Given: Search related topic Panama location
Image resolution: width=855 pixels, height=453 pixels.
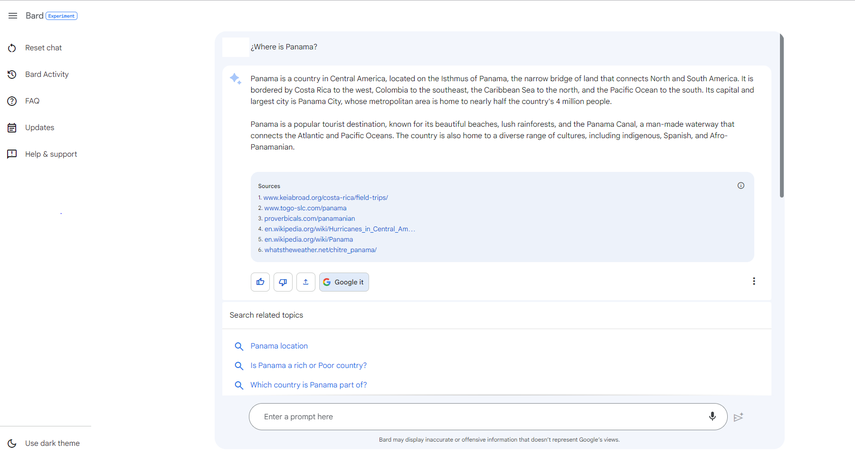Looking at the screenshot, I should tap(279, 346).
